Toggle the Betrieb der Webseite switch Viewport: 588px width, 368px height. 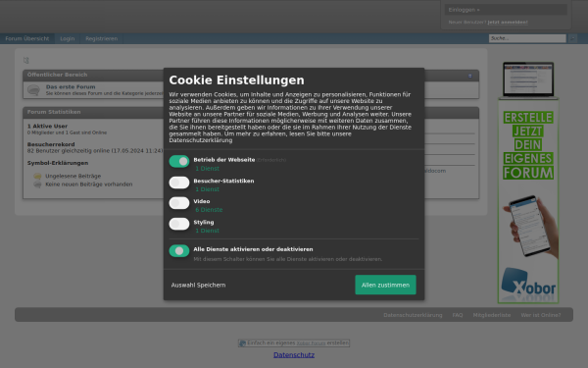[x=179, y=162]
